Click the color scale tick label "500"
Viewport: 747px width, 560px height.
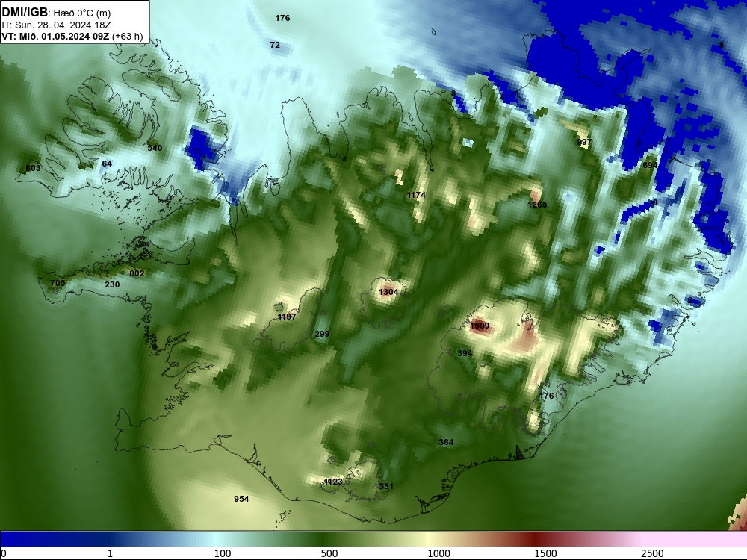click(x=329, y=553)
